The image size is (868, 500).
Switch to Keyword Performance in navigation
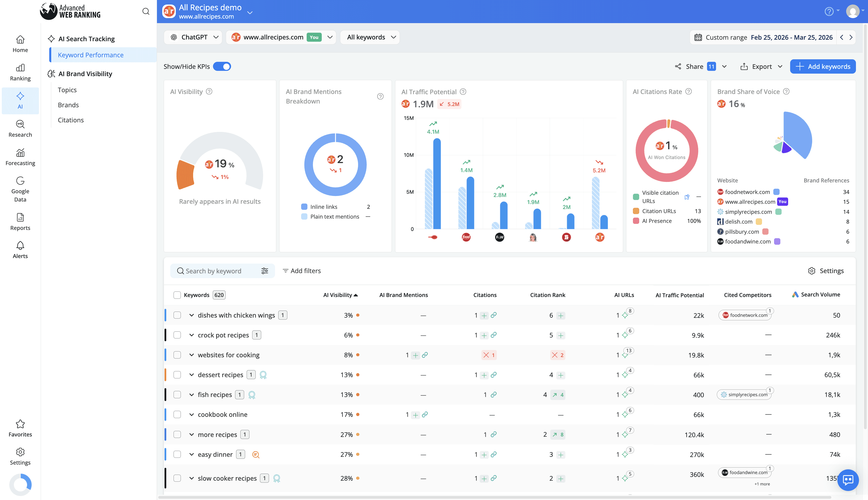91,55
